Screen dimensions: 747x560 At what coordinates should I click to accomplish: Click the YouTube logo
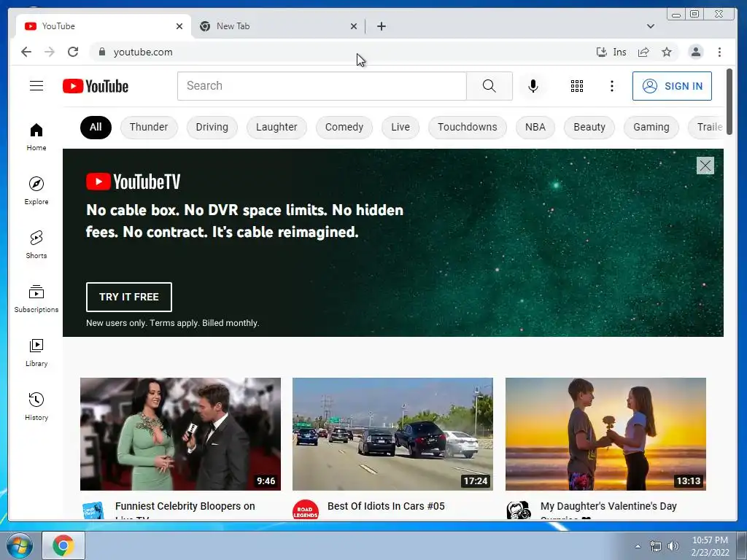[x=96, y=86]
